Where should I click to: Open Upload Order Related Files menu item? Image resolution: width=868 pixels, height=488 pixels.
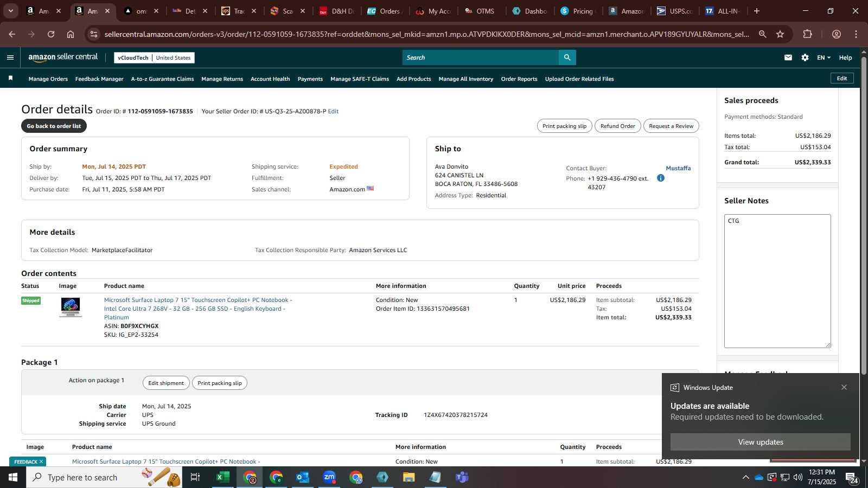point(579,79)
